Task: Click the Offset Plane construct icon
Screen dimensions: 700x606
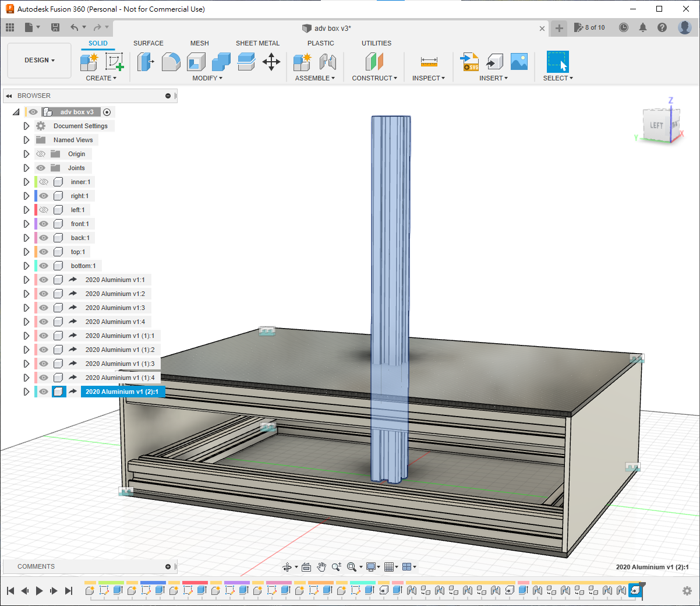Action: coord(374,61)
